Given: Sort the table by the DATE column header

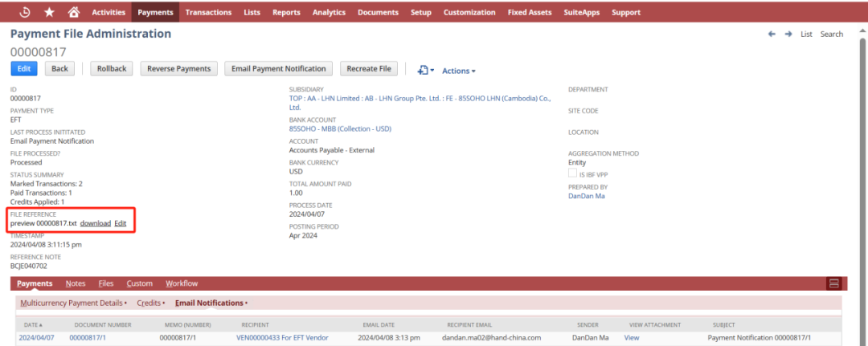Looking at the screenshot, I should coord(33,324).
